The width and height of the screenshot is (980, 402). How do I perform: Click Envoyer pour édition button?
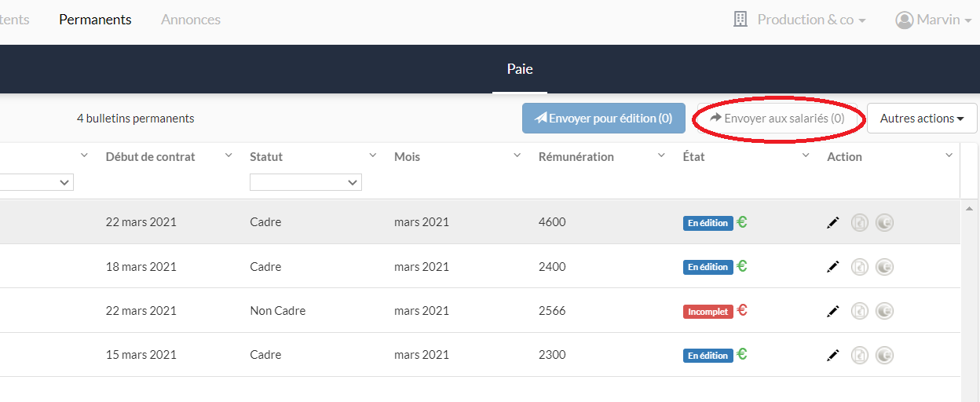604,119
